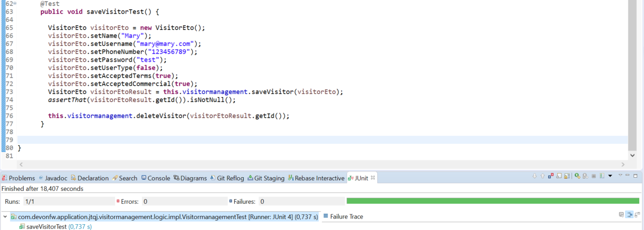Open Compare Result for failure trace

click(x=637, y=214)
